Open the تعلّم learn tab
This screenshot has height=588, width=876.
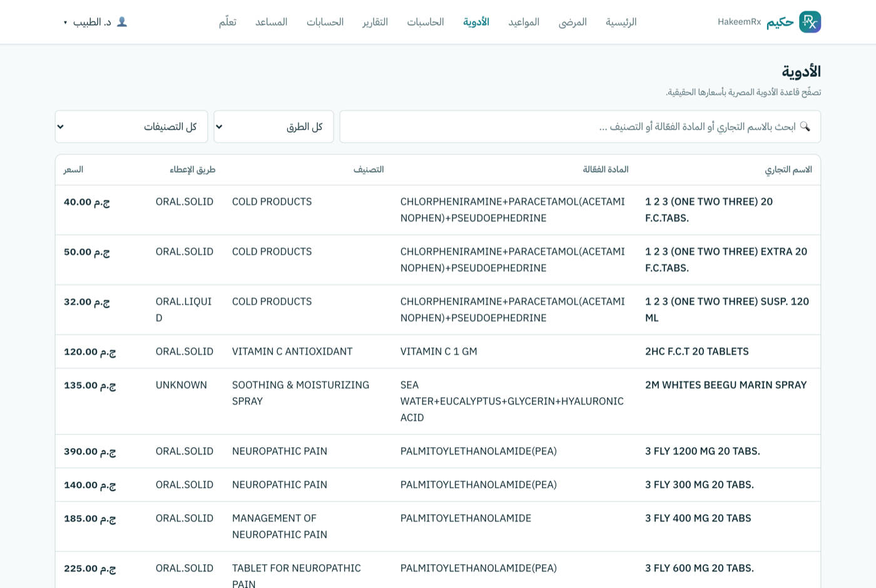(227, 22)
